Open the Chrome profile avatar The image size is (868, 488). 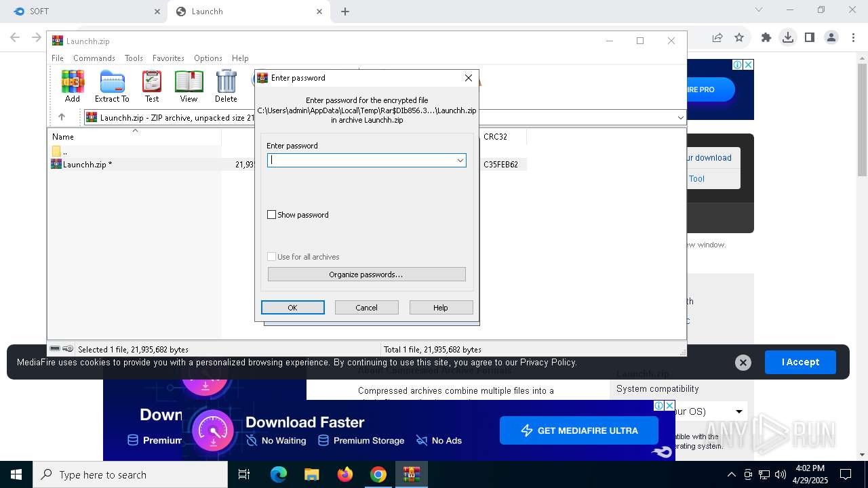(x=831, y=38)
